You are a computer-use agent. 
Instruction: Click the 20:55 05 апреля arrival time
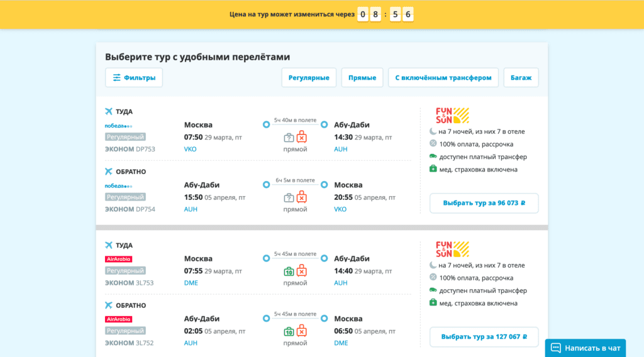365,197
